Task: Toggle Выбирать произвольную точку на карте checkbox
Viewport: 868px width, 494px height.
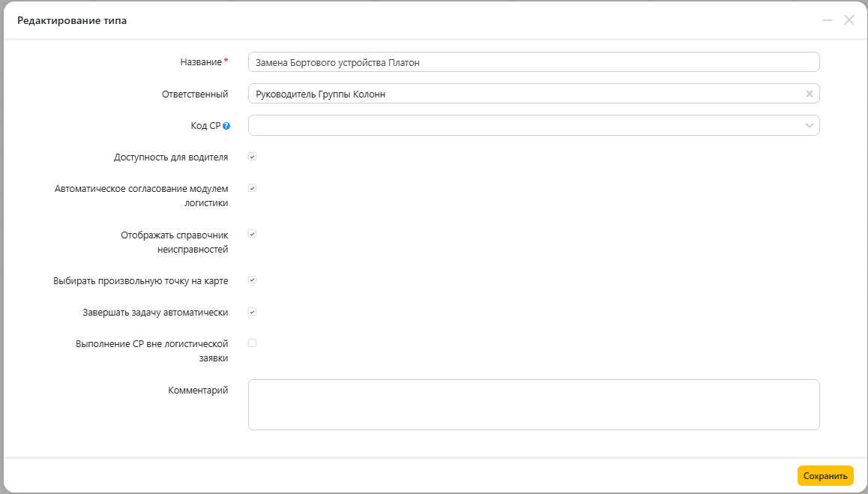Action: pos(253,280)
